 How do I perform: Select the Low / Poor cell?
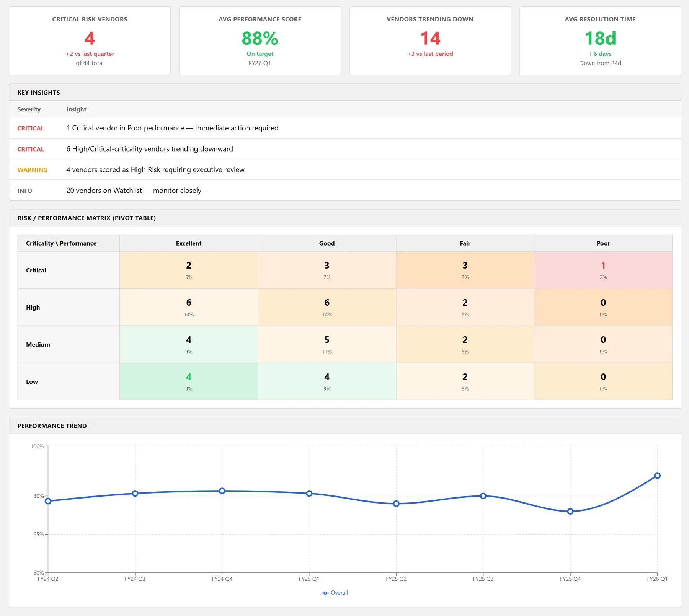click(x=603, y=381)
